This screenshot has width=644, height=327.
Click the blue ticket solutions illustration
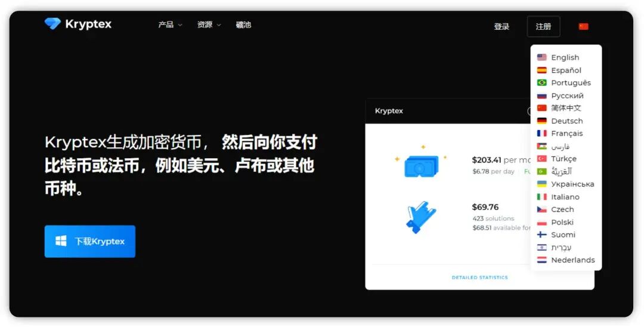pos(421,217)
